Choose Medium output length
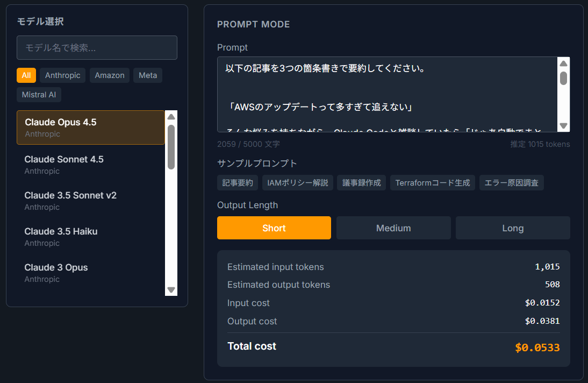 point(393,228)
